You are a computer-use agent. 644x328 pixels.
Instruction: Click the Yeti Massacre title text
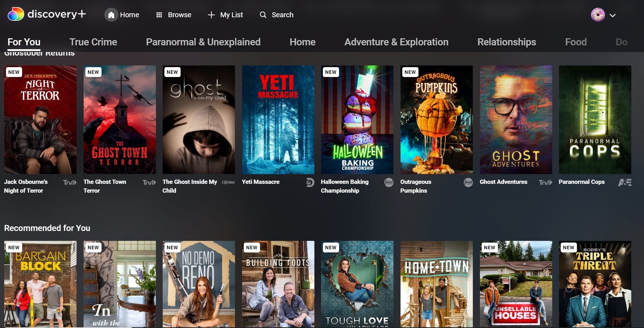pyautogui.click(x=261, y=182)
